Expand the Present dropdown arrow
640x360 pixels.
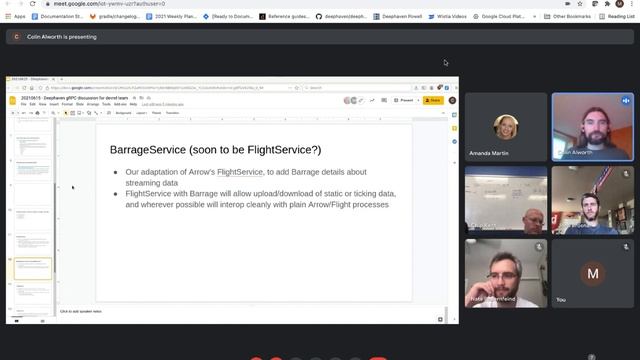point(418,100)
